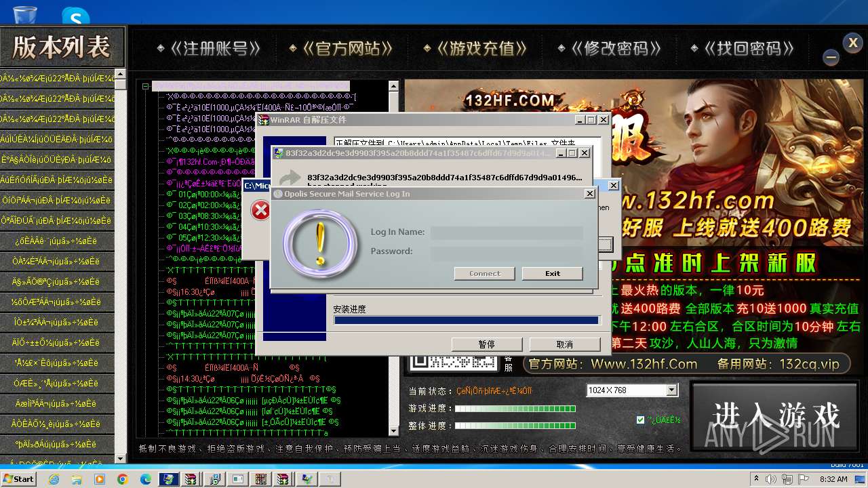Click the server tree scrollbar down arrow
Viewport: 868px width, 488px height.
pos(393,431)
